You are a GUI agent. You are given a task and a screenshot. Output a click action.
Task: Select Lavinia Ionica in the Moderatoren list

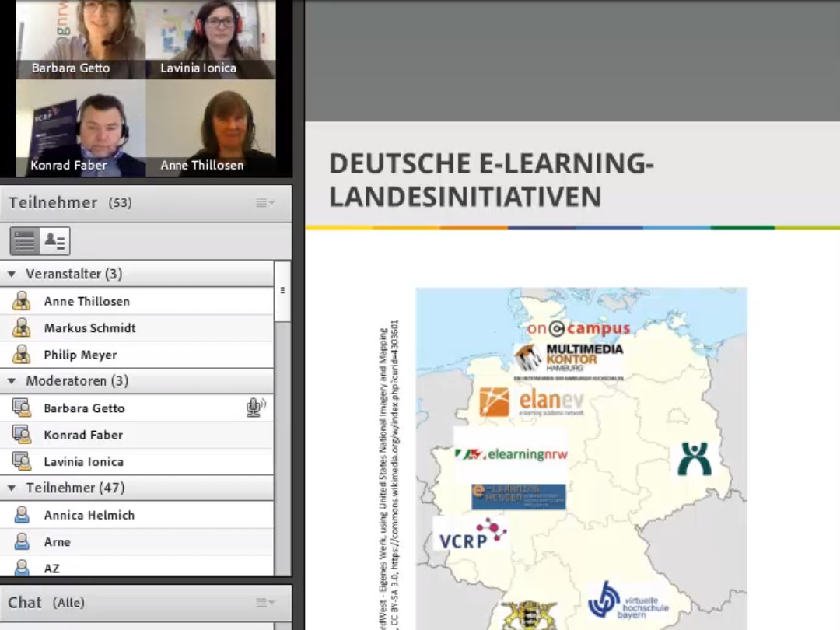137,462
